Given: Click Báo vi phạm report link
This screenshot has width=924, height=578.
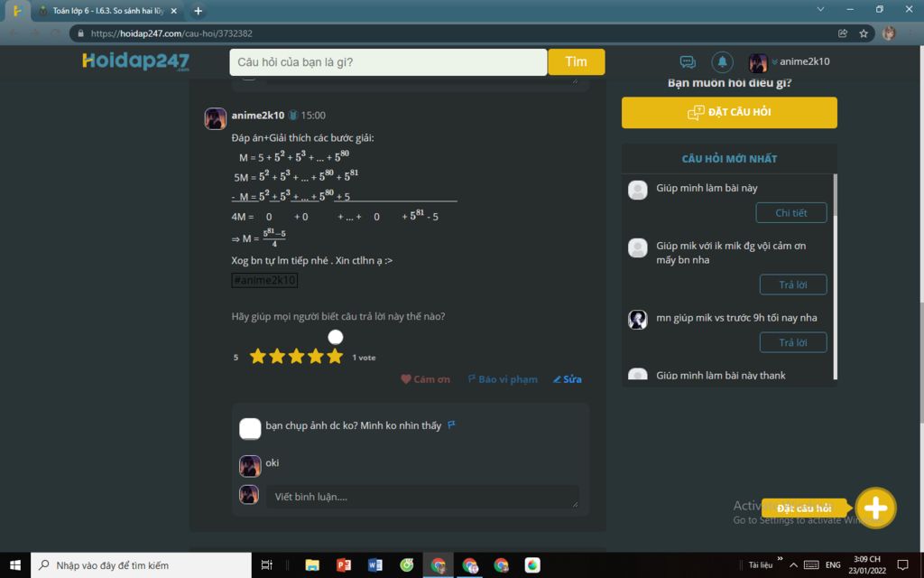Looking at the screenshot, I should (x=503, y=379).
